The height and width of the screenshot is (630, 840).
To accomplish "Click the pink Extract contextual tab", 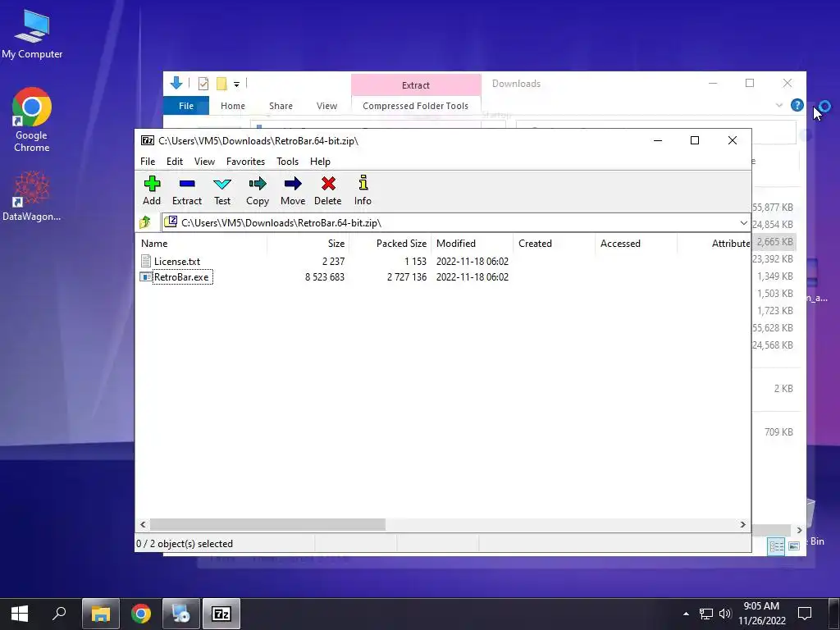I will 416,84.
